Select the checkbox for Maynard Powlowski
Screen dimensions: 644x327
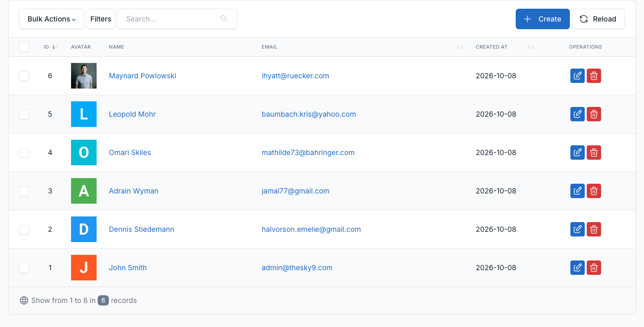pyautogui.click(x=24, y=76)
